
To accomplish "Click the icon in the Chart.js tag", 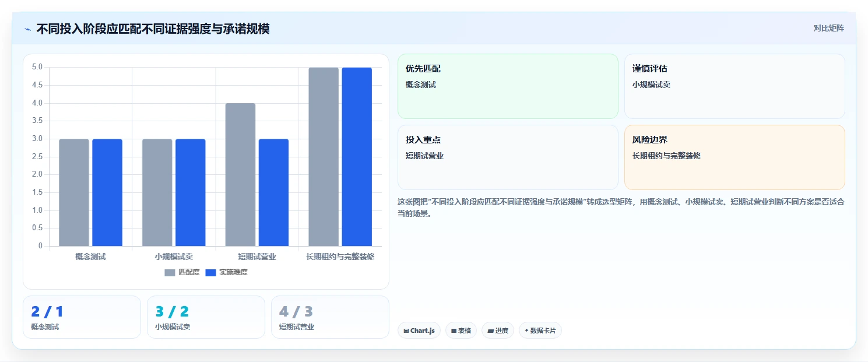I will [x=406, y=331].
